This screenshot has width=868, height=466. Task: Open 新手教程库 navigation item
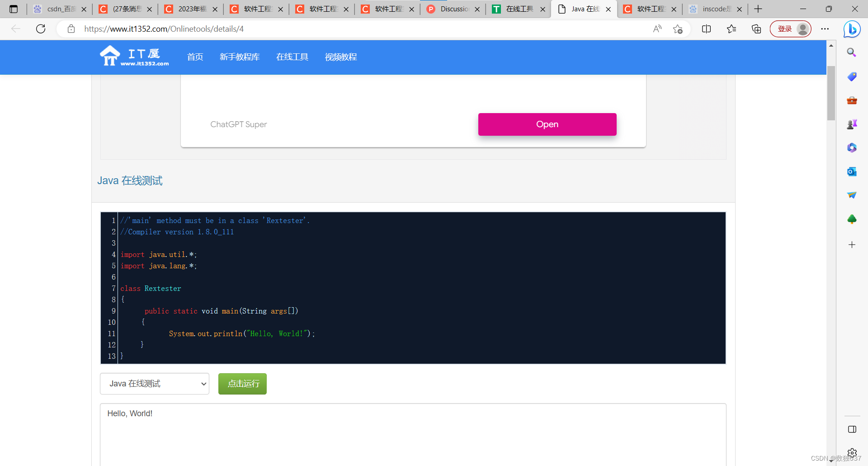tap(240, 57)
